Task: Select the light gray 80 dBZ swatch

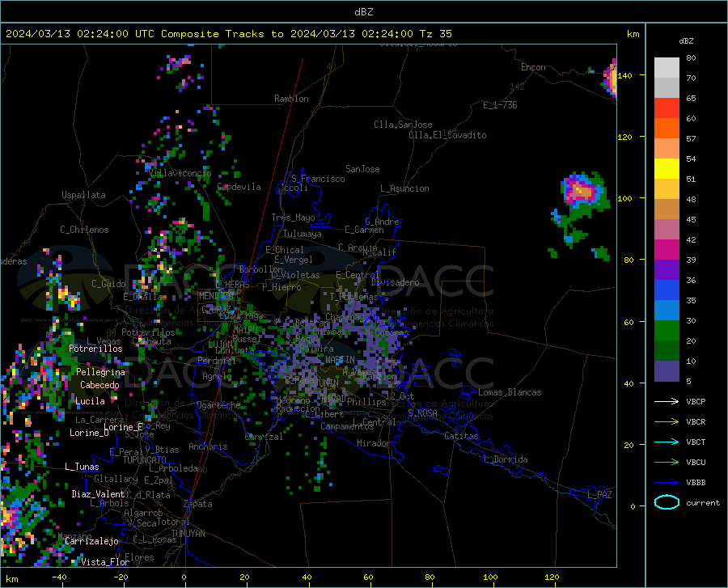Action: click(x=667, y=67)
